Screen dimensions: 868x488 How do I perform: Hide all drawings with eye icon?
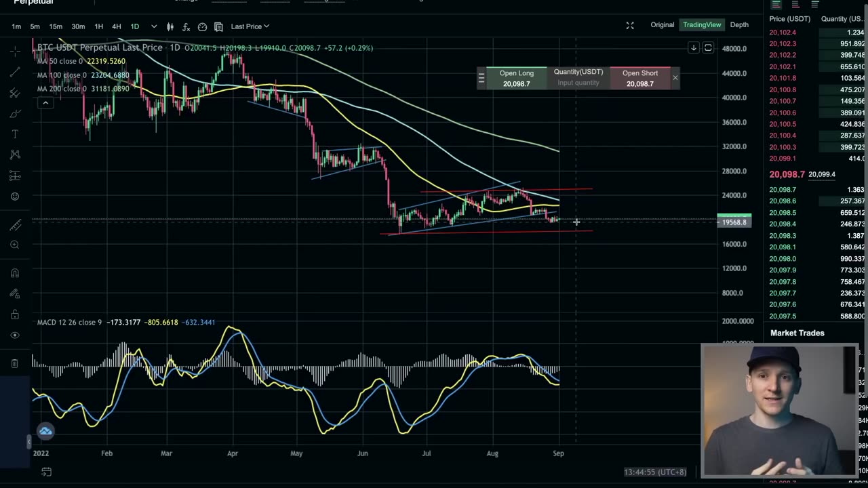(x=15, y=335)
